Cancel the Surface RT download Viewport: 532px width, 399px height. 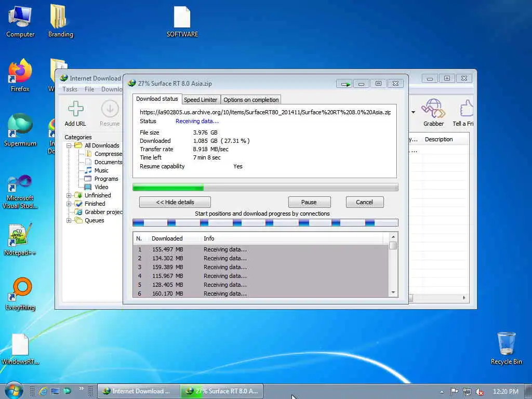pos(364,202)
